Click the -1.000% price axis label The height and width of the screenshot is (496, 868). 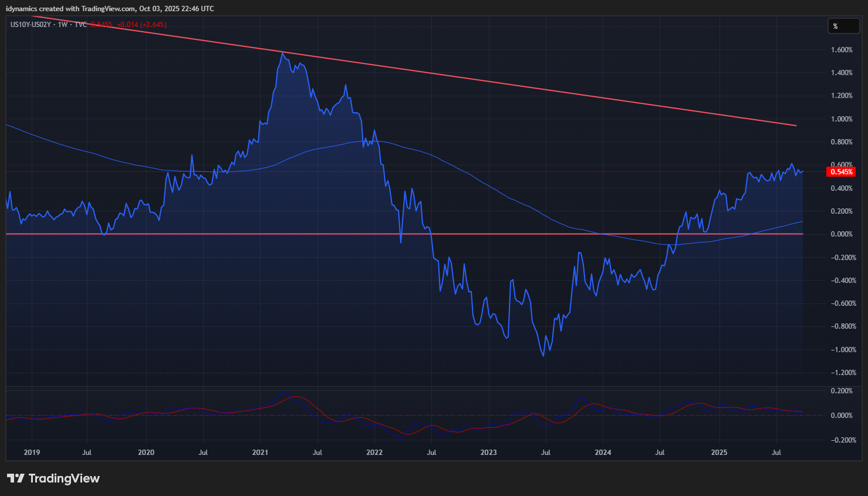tap(842, 350)
